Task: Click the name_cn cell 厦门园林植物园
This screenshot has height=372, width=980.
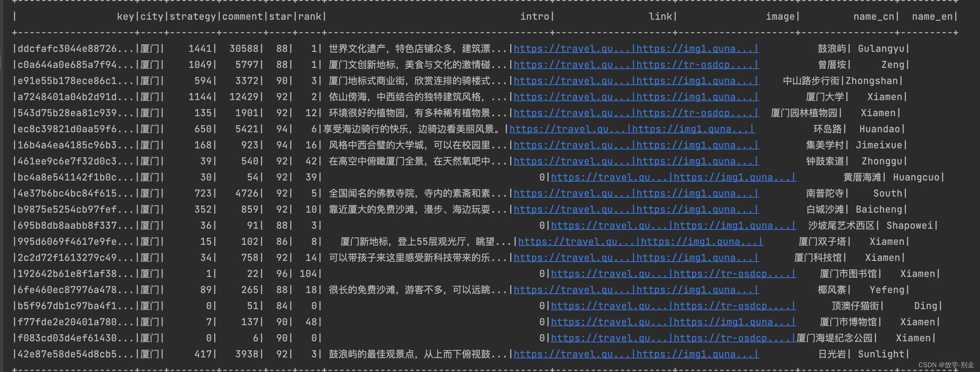Action: (x=804, y=113)
